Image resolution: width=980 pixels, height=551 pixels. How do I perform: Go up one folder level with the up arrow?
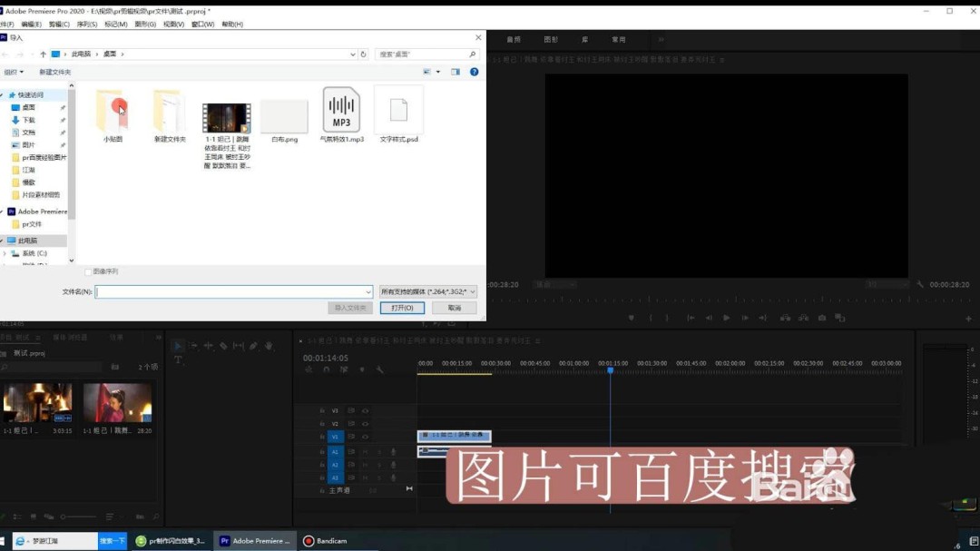point(44,54)
